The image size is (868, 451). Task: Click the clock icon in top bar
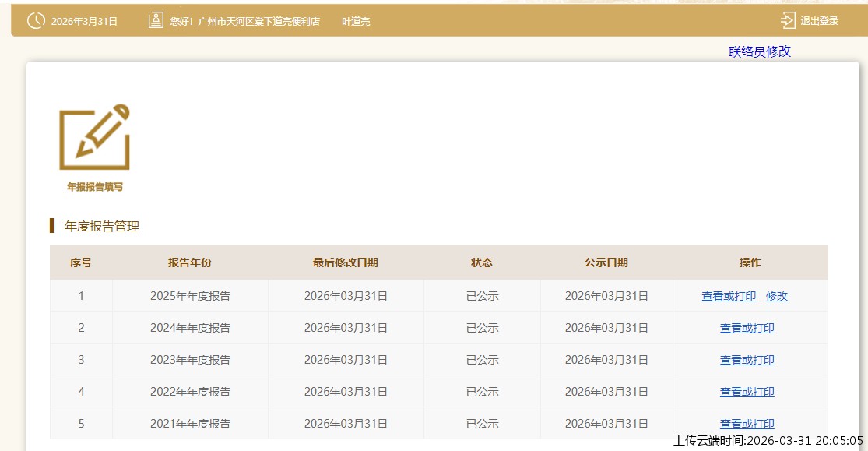pyautogui.click(x=36, y=21)
